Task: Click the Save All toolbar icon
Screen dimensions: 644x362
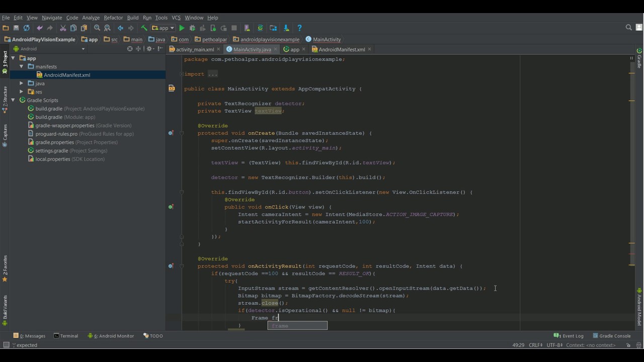Action: (16, 28)
